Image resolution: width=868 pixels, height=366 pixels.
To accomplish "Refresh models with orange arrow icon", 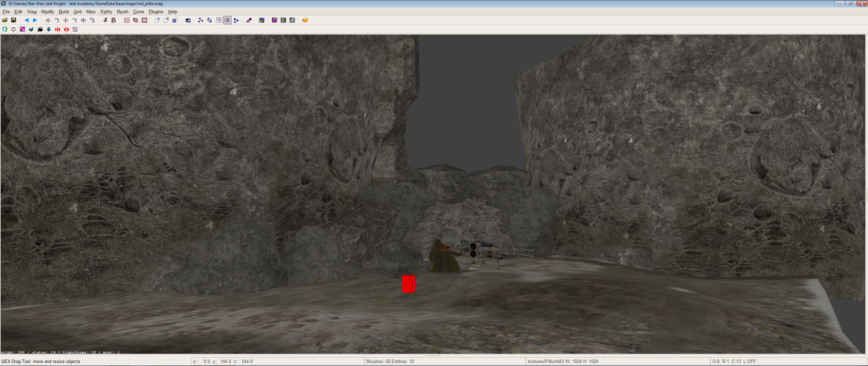I will (305, 20).
